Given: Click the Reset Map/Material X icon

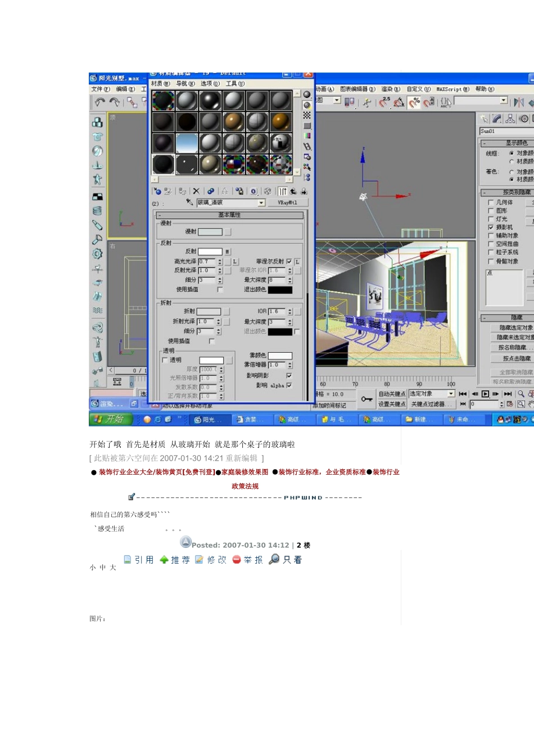Looking at the screenshot, I should coord(196,191).
